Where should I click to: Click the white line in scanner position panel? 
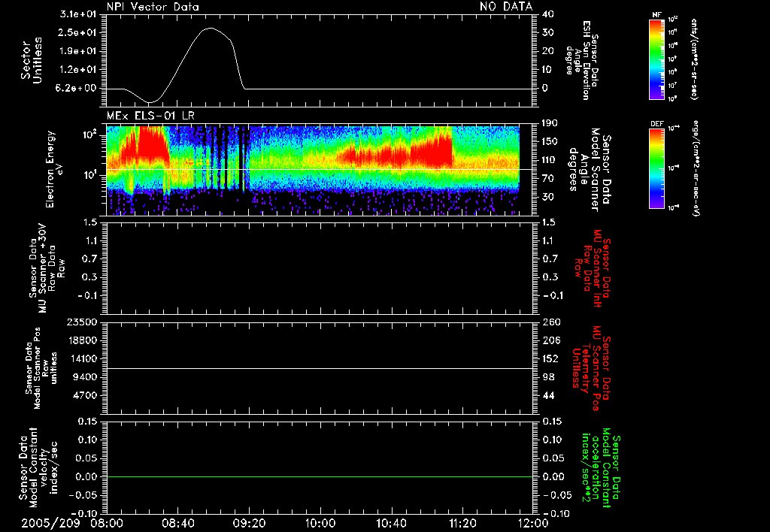coord(320,369)
